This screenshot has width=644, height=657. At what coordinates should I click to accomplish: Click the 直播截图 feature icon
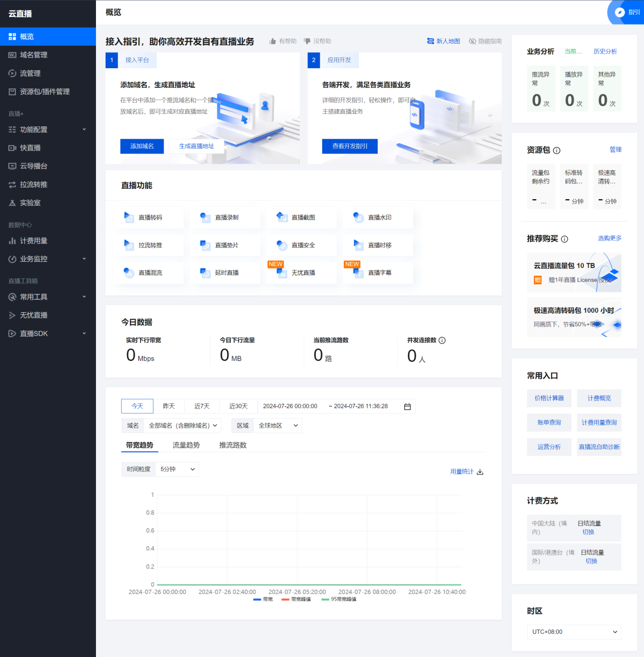coord(282,217)
